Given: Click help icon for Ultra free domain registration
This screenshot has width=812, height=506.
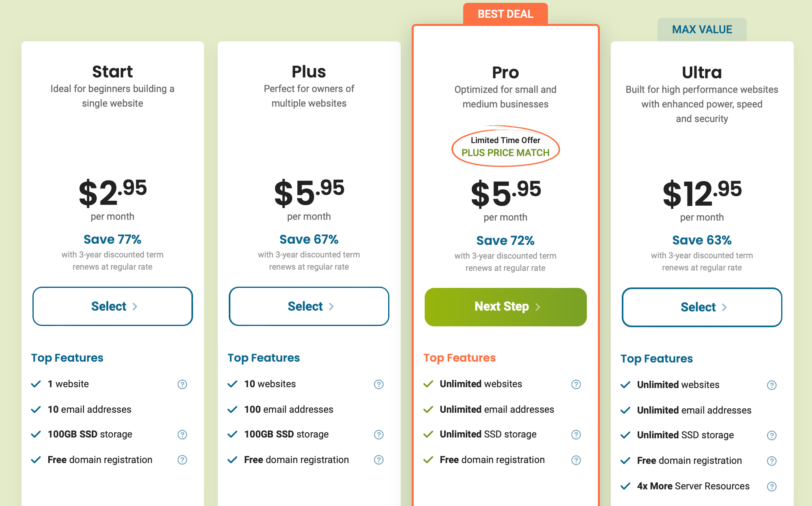Looking at the screenshot, I should pos(771,461).
